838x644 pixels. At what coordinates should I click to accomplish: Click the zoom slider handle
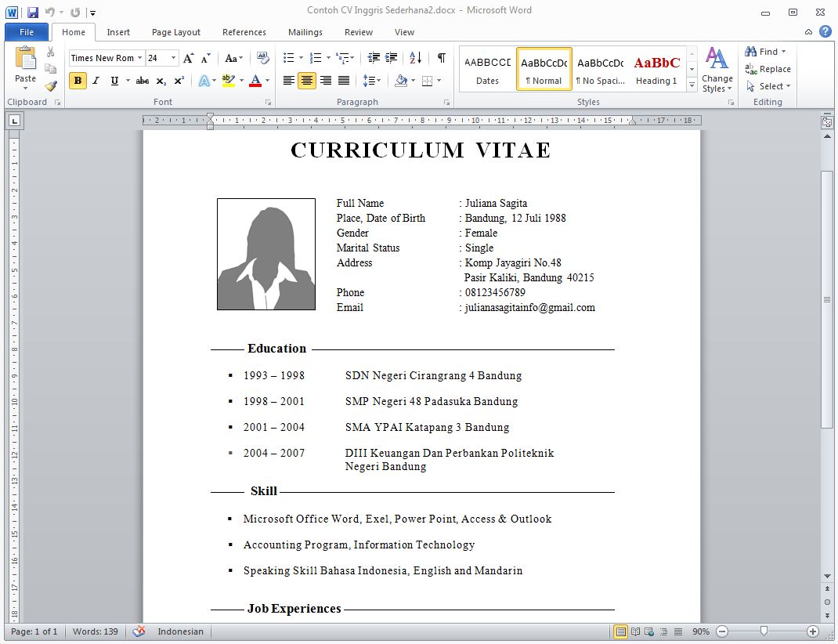point(764,631)
